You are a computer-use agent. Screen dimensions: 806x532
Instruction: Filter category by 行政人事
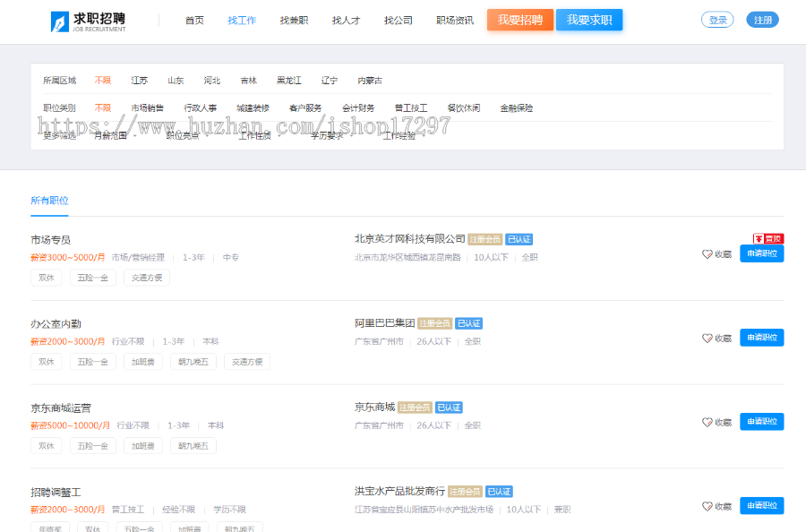pyautogui.click(x=201, y=108)
